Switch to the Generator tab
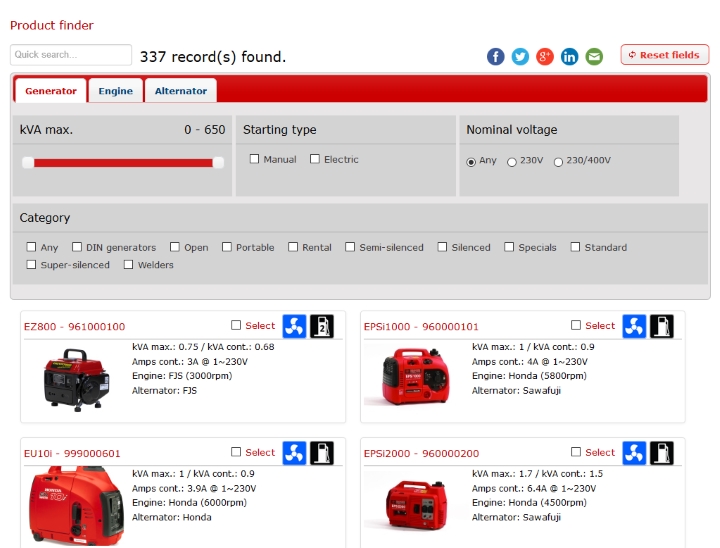The height and width of the screenshot is (548, 720). click(51, 90)
